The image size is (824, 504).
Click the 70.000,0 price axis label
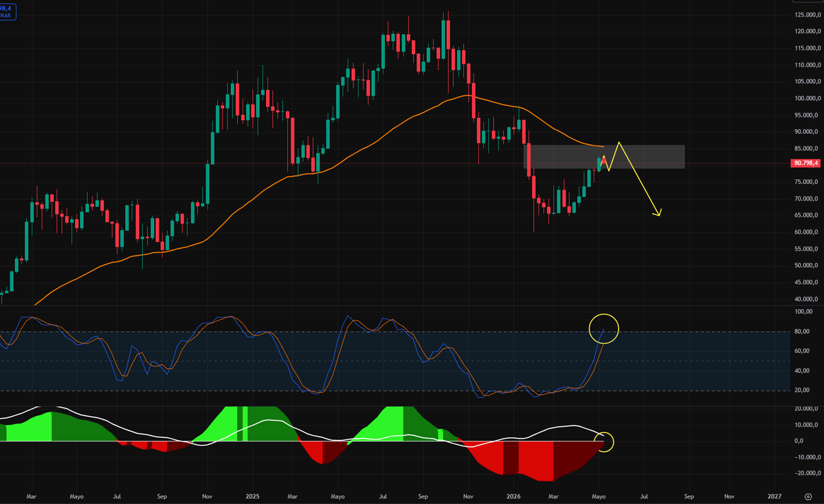point(808,198)
